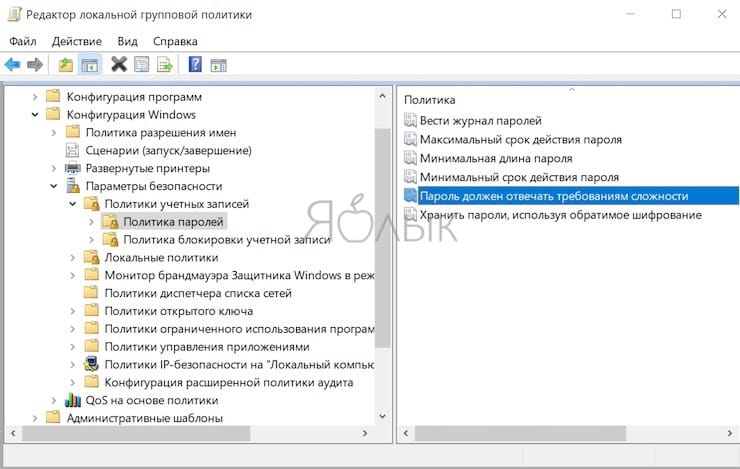Click icon next to Минимальная длина пароля
The width and height of the screenshot is (740, 469).
[x=410, y=158]
